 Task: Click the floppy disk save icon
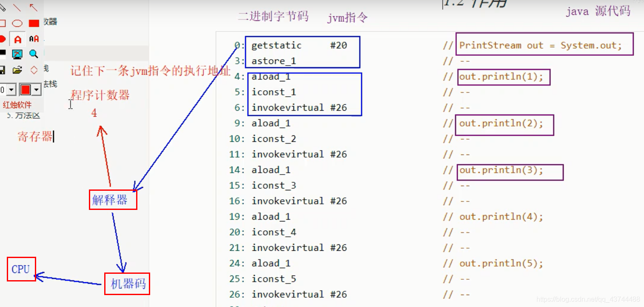click(x=2, y=70)
